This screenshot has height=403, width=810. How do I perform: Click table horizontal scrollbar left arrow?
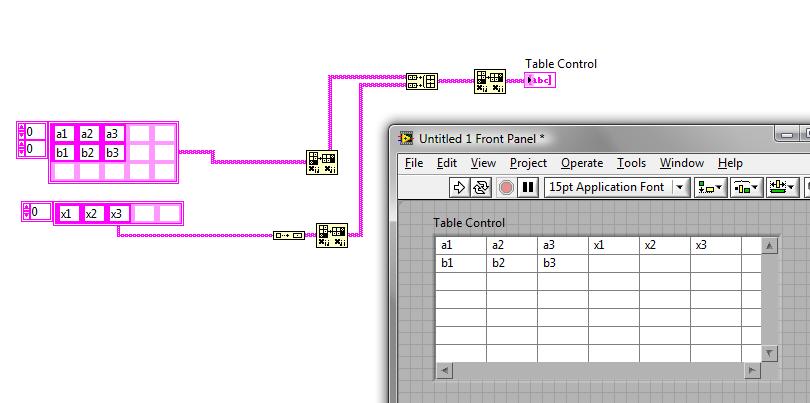pos(444,370)
